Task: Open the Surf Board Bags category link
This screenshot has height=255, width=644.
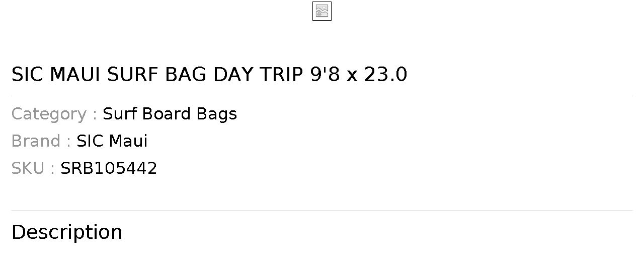Action: 170,114
